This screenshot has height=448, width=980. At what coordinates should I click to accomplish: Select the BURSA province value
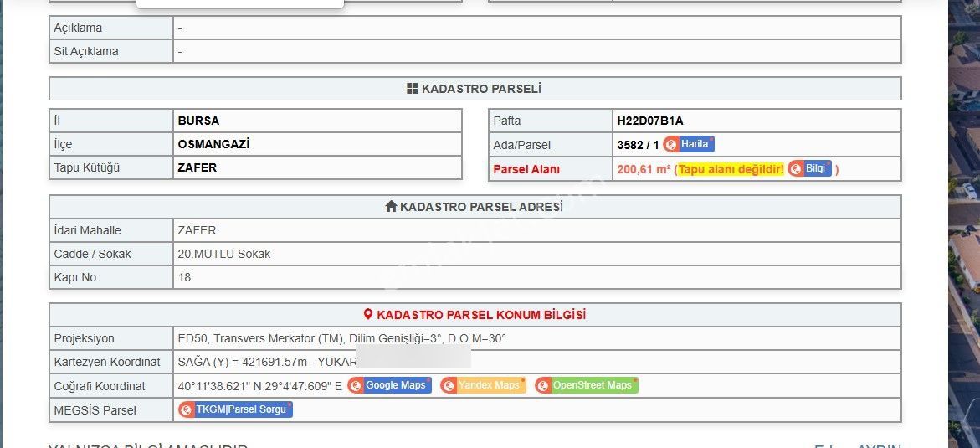tap(198, 121)
